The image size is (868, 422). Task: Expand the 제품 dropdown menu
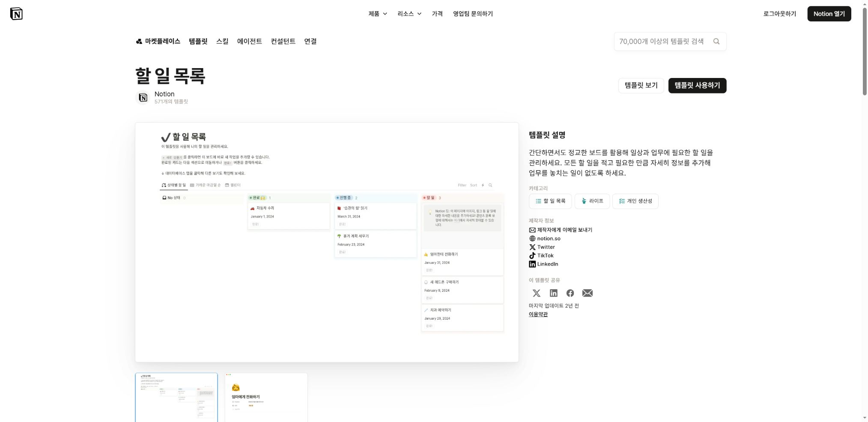point(378,14)
